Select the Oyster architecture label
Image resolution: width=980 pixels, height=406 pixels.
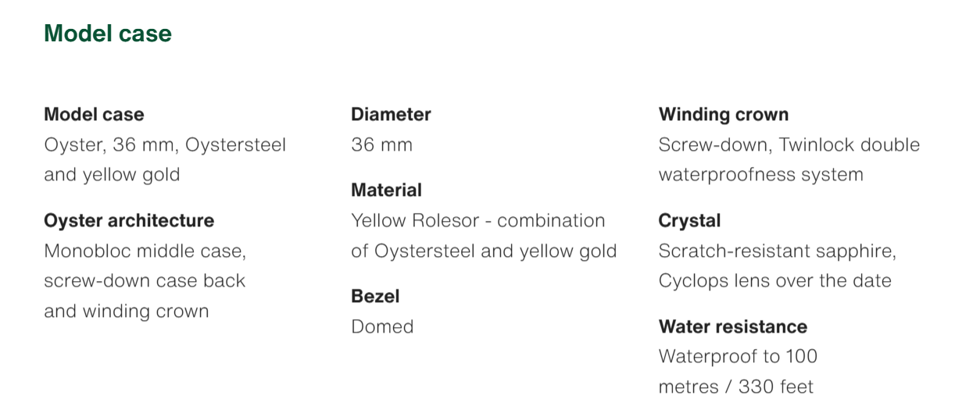click(129, 220)
